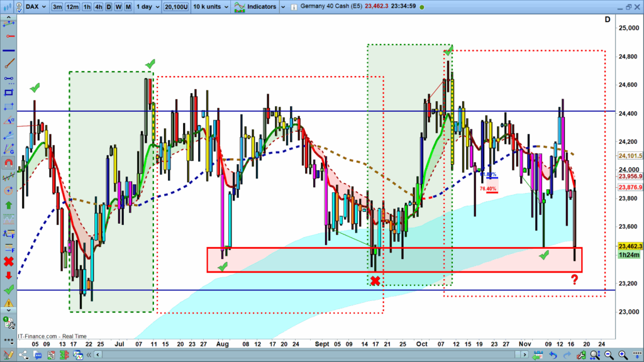This screenshot has height=362, width=644.
Task: Switch to the 4h timeframe
Action: [x=98, y=6]
